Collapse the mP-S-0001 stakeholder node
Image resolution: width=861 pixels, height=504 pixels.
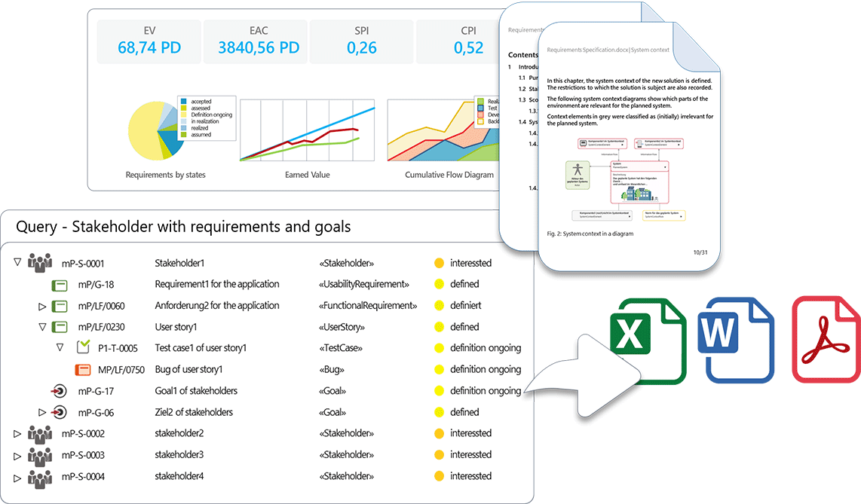point(18,263)
